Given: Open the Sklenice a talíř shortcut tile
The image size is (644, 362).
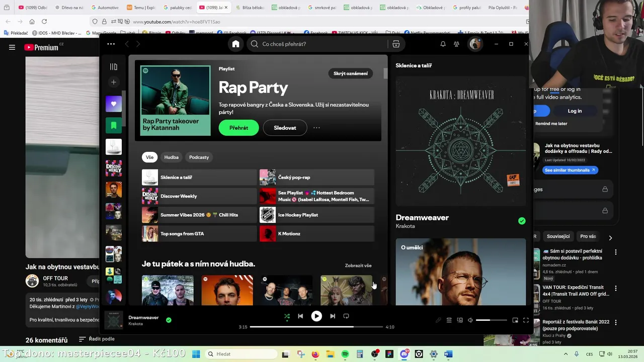Looking at the screenshot, I should [x=199, y=177].
